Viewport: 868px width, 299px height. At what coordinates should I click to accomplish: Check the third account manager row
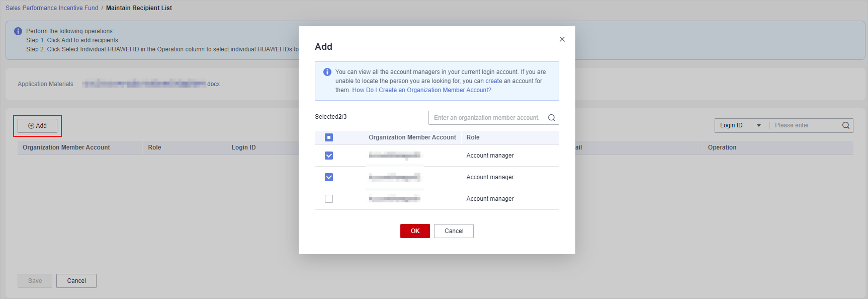[329, 199]
